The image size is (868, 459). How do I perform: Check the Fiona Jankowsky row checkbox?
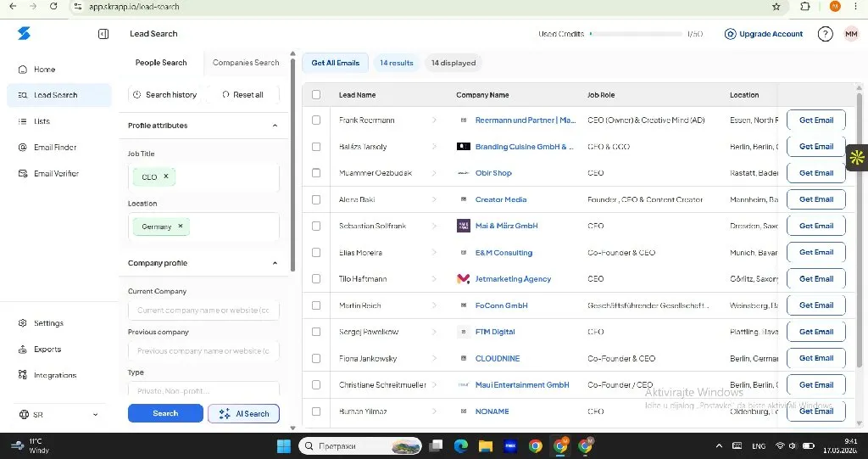pyautogui.click(x=316, y=358)
